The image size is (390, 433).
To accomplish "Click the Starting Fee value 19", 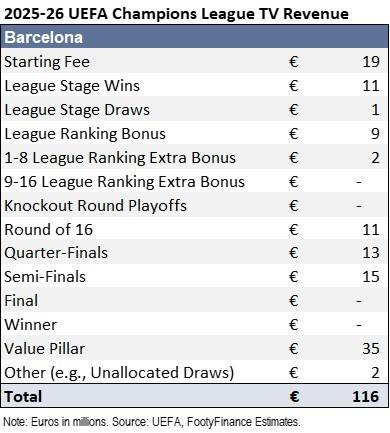I will 371,62.
